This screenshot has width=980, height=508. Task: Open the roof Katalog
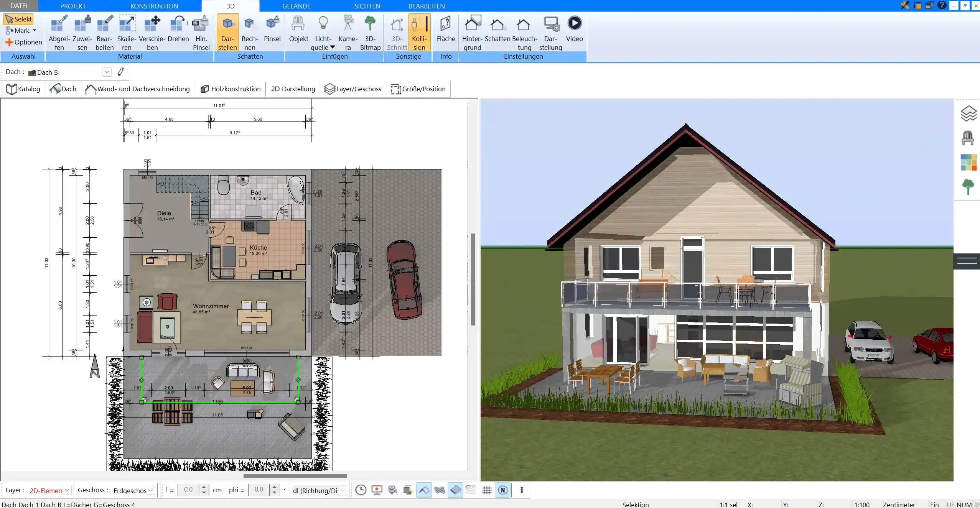23,89
